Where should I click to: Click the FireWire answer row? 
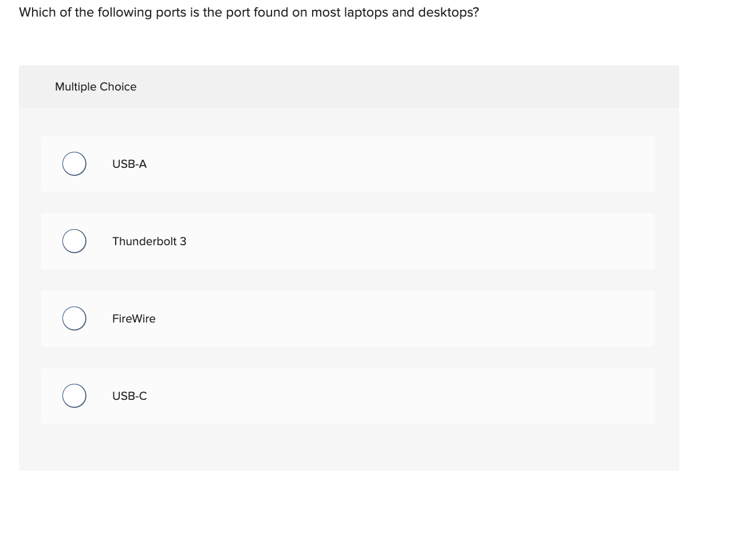(348, 318)
